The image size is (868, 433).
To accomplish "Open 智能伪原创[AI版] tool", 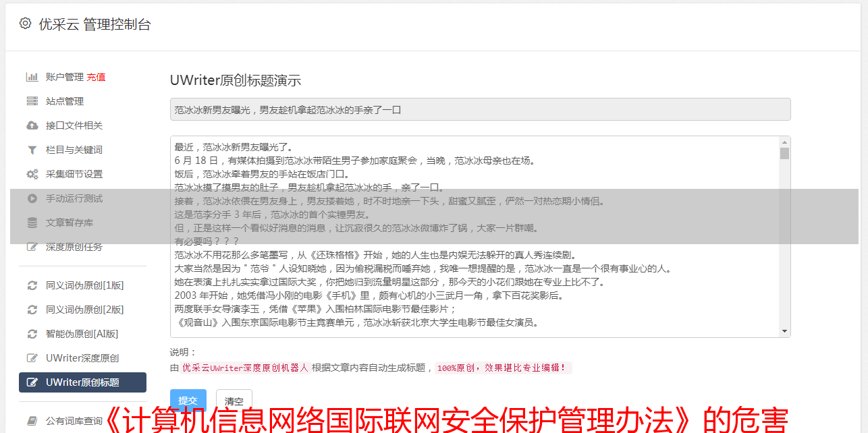I will [82, 334].
